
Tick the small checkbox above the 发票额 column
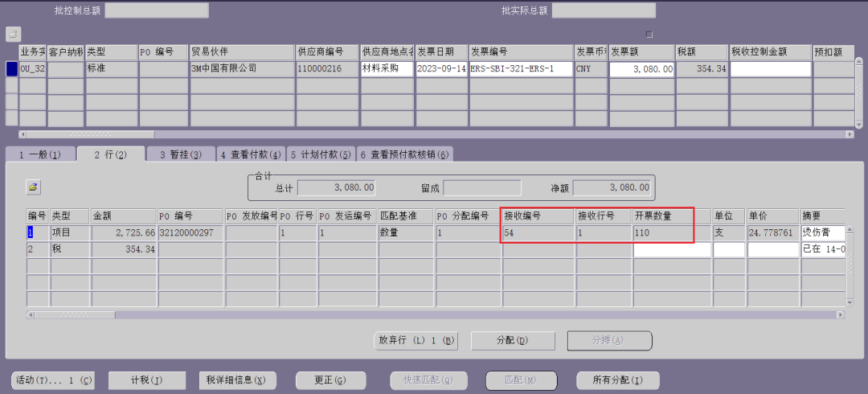coord(649,35)
